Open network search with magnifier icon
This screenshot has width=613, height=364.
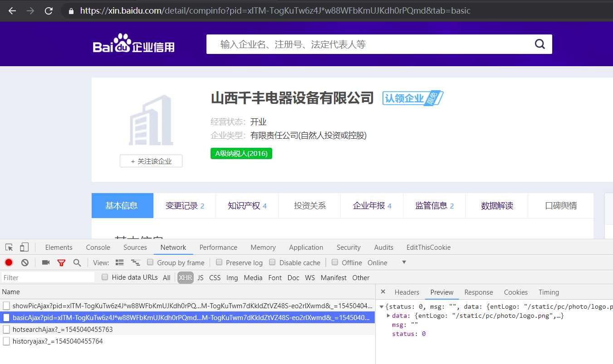(77, 262)
